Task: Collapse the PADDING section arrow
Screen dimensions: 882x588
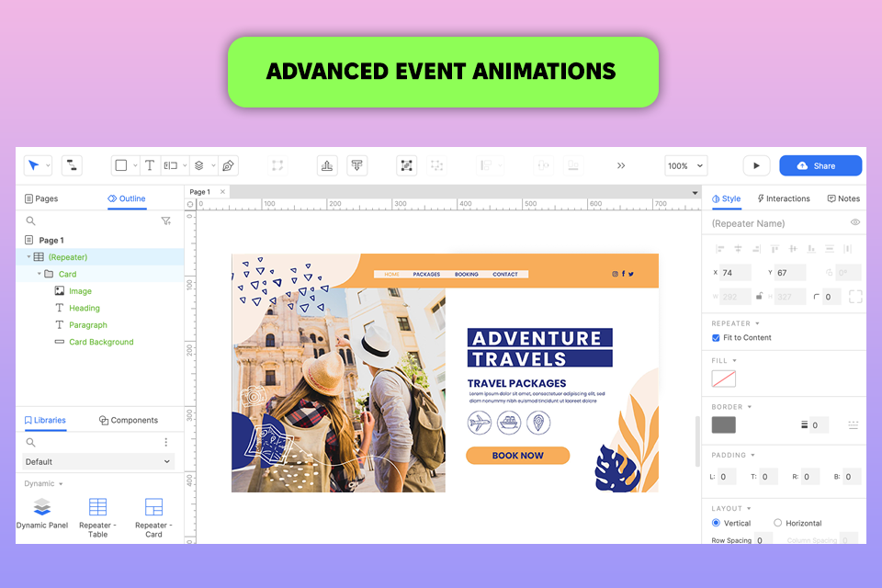Action: pos(752,455)
